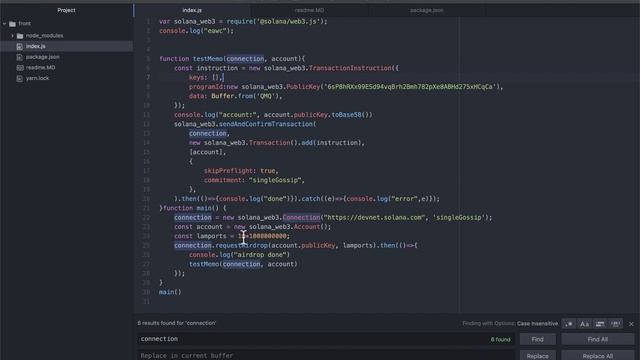Collapse the front project folder arrow

point(4,24)
